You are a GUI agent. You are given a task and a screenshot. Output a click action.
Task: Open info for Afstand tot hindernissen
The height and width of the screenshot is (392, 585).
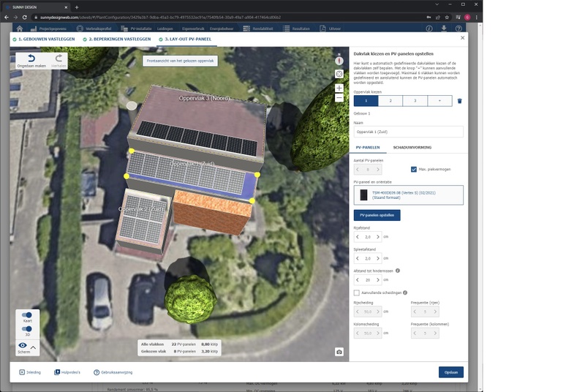(398, 271)
